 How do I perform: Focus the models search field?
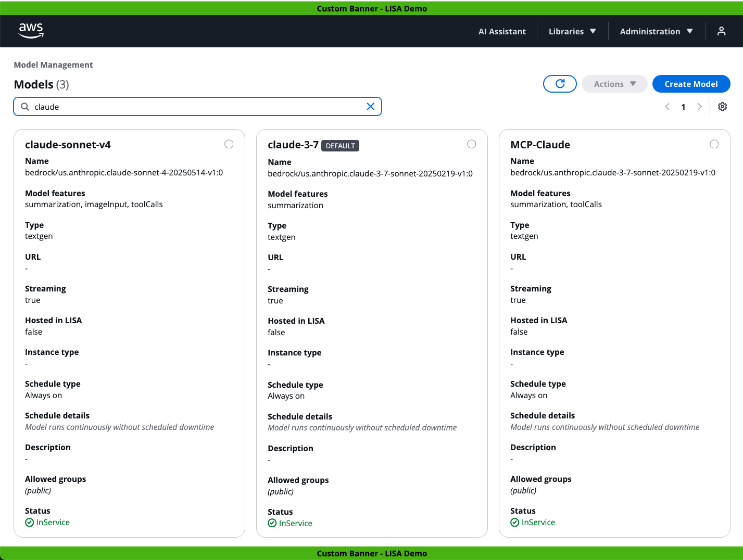coord(198,107)
